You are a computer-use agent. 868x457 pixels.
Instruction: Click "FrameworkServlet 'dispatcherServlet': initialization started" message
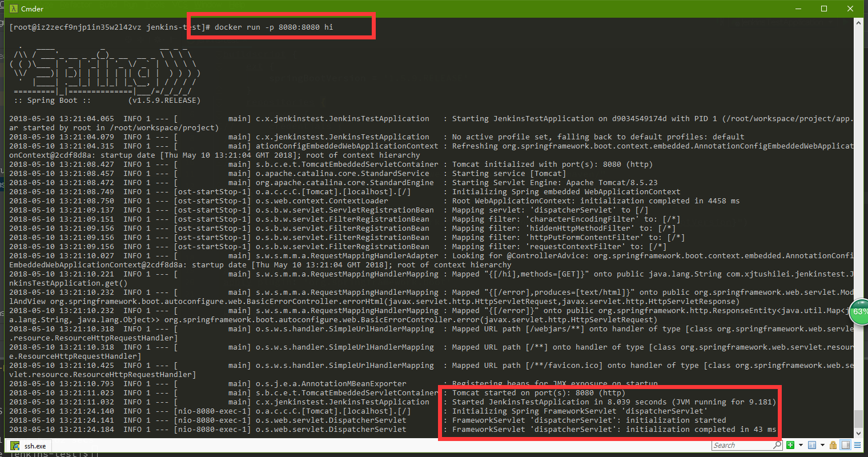[589, 420]
